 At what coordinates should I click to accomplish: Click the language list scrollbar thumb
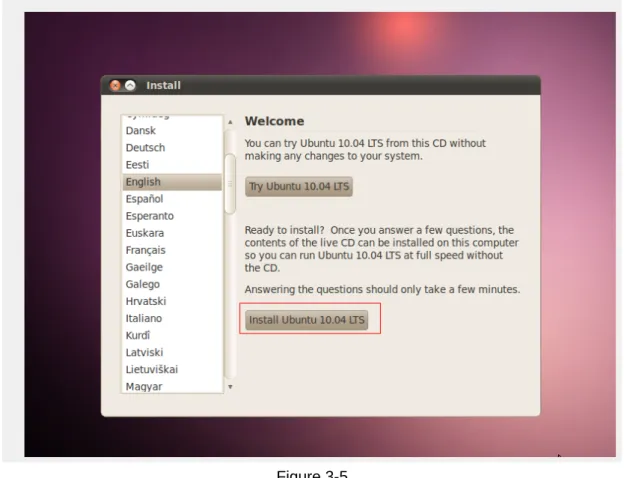click(230, 184)
